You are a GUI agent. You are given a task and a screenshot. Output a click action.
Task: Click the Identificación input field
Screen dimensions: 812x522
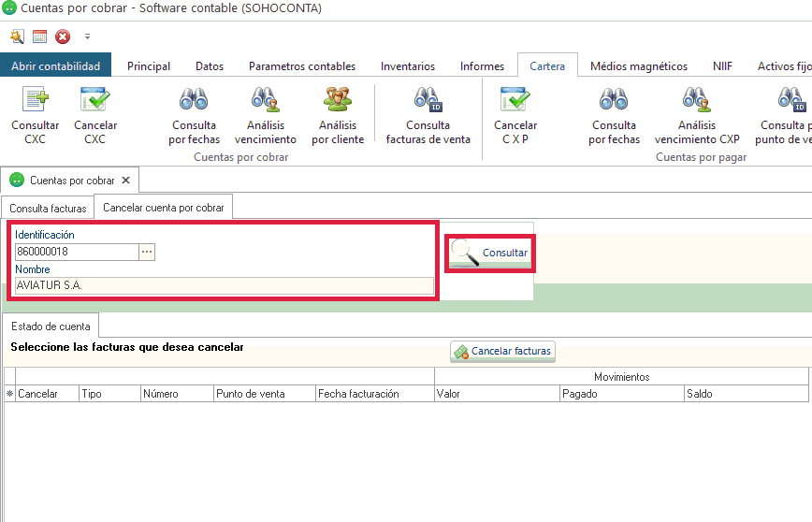pos(76,252)
